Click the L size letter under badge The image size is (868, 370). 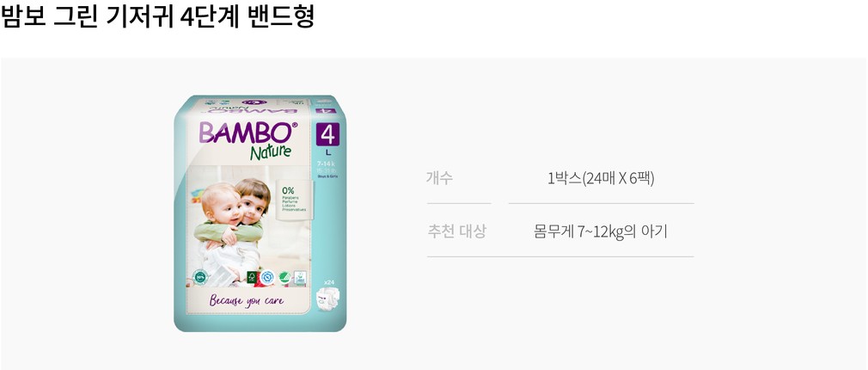tap(327, 151)
